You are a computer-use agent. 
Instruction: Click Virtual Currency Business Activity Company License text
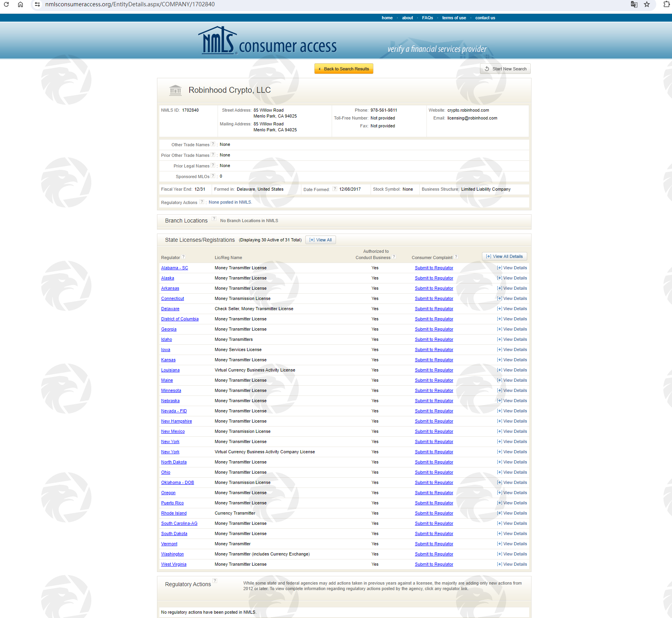point(265,452)
